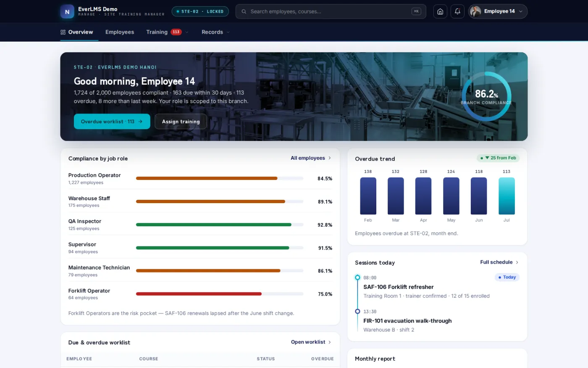The width and height of the screenshot is (588, 368).
Task: Click the Warehouse Staff role name
Action: click(x=89, y=199)
